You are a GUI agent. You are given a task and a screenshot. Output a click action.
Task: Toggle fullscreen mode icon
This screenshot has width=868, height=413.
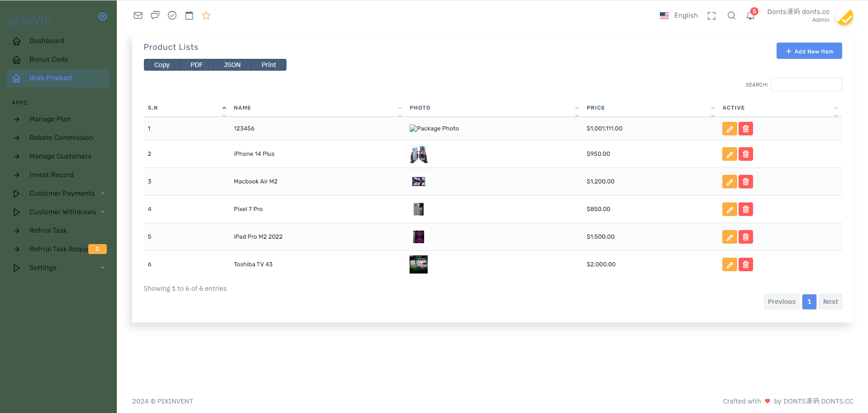tap(711, 16)
